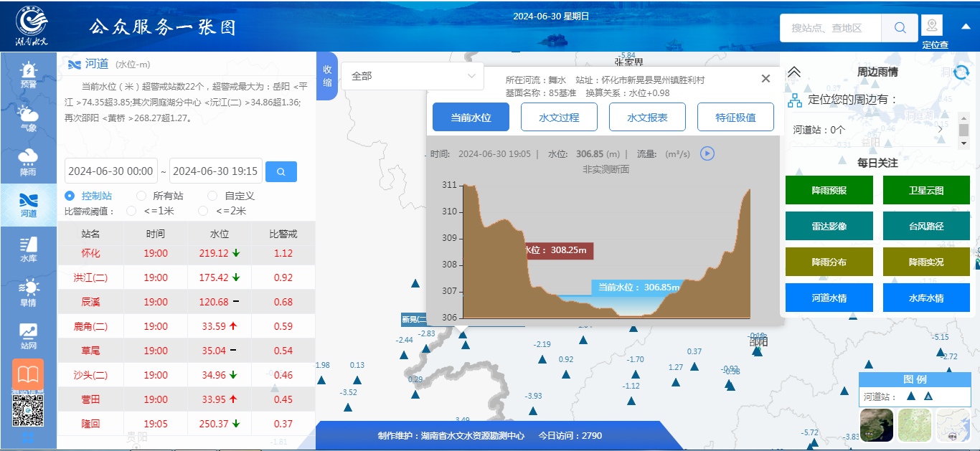Screen dimensions: 980x451
Task: Click the four-square grid icon at sidebar bottom
Action: tap(28, 438)
